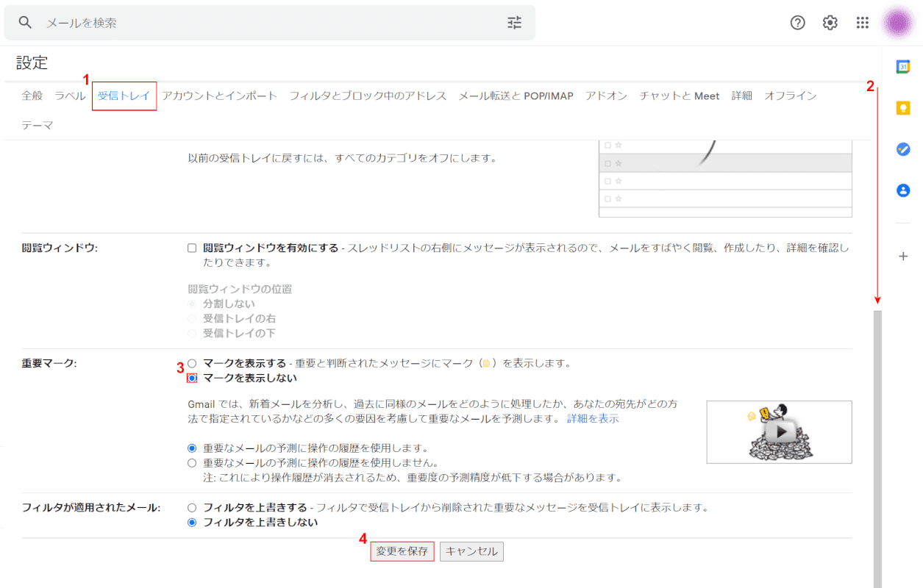The width and height of the screenshot is (923, 588).
Task: Open Google Tasks side panel icon
Action: [x=903, y=149]
